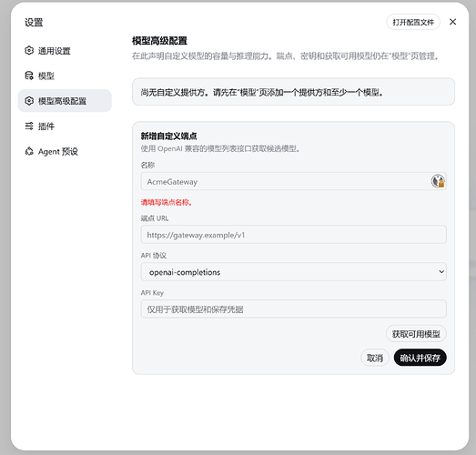
Task: Click the database icon beside 模型
Action: 29,76
